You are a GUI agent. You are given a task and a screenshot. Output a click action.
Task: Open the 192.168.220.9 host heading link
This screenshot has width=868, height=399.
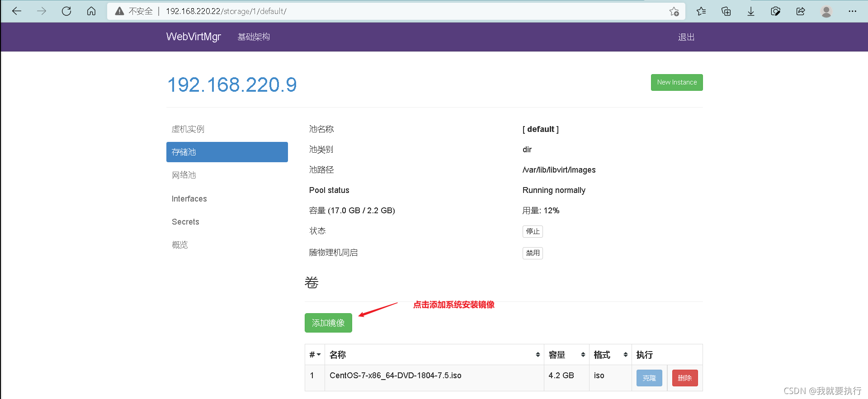(232, 85)
